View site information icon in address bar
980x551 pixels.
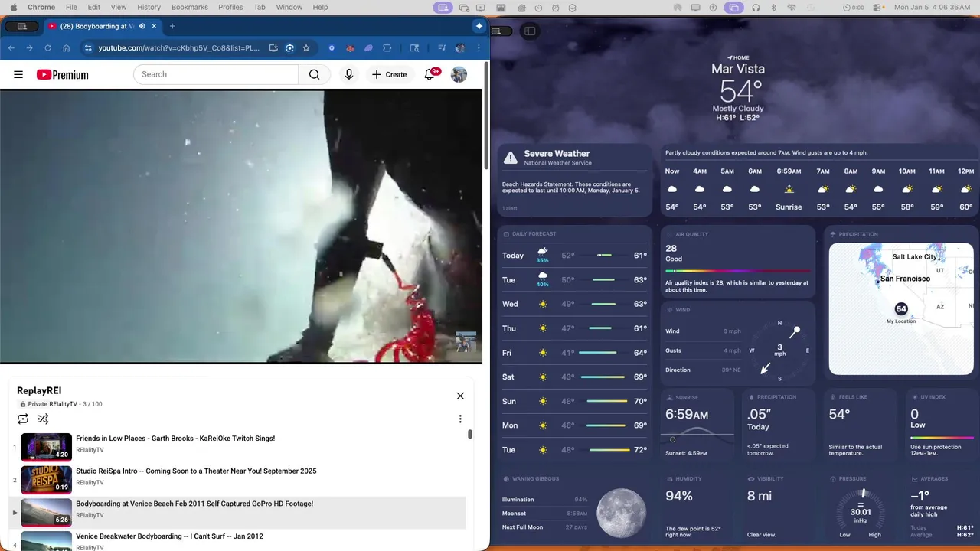(x=88, y=47)
